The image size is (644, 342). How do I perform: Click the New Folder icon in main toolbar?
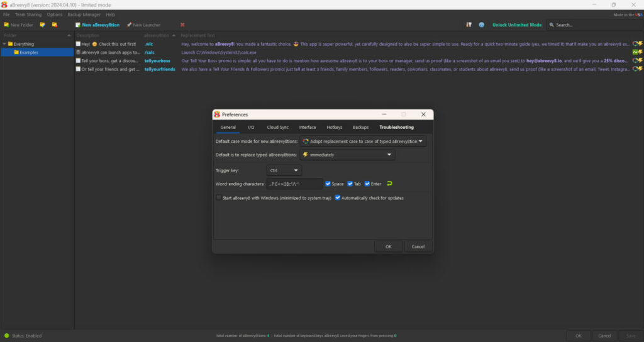[x=6, y=25]
